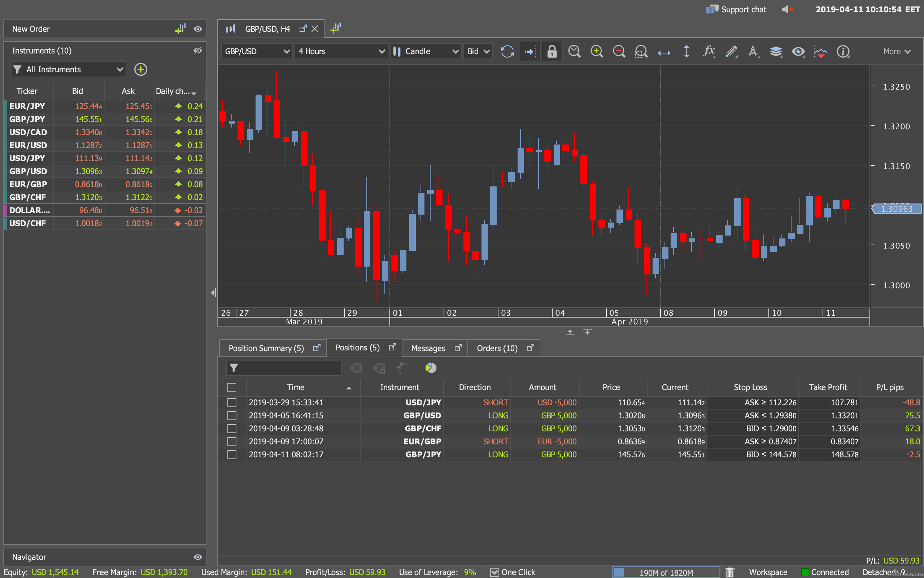Open the chart eye visibility options
924x578 pixels.
(798, 51)
